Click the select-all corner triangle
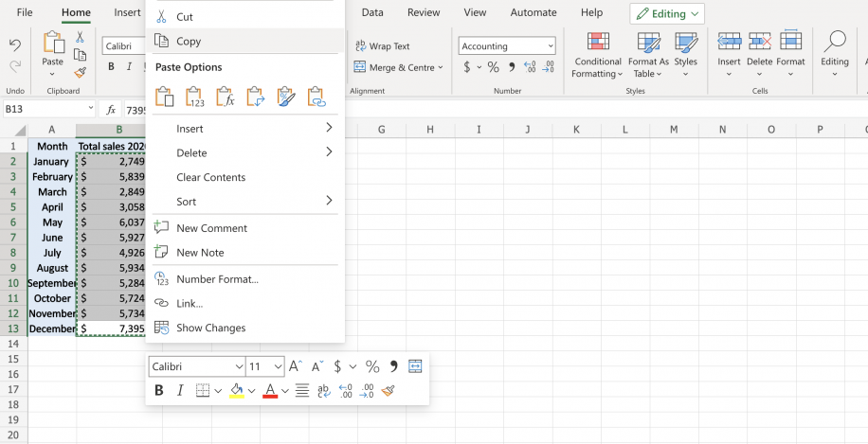 point(20,131)
